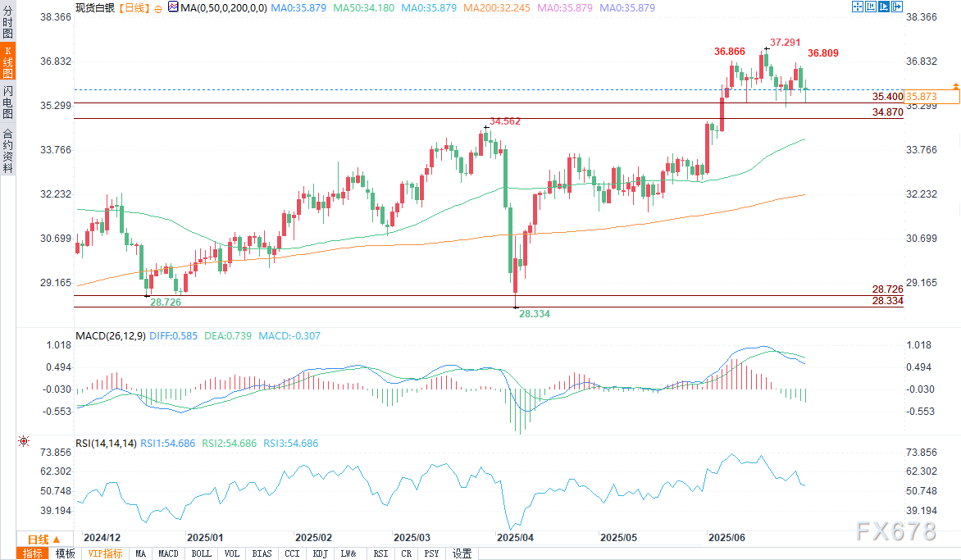
Task: Click the orange circle icon after 日线
Action: click(158, 8)
